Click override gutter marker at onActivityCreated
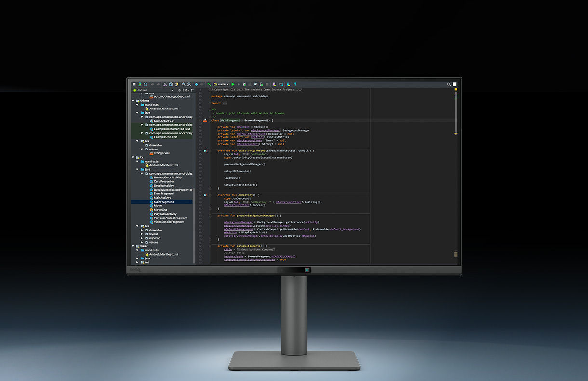 pos(205,151)
